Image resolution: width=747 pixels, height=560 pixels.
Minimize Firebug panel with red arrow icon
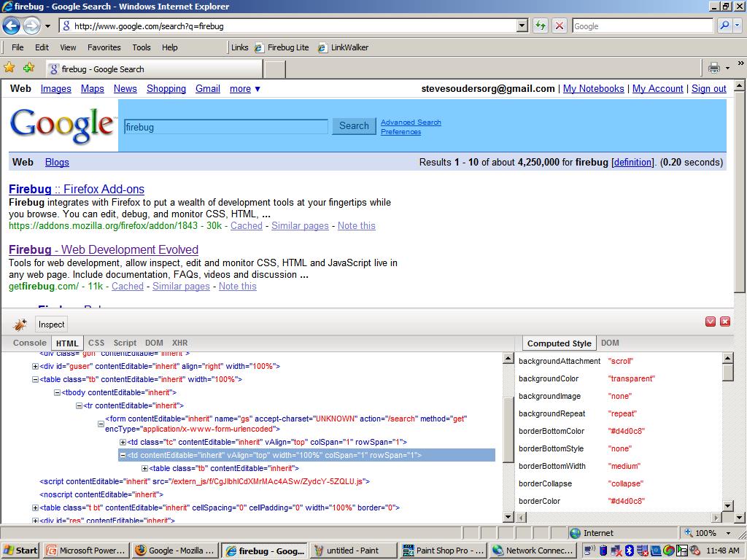click(x=711, y=322)
